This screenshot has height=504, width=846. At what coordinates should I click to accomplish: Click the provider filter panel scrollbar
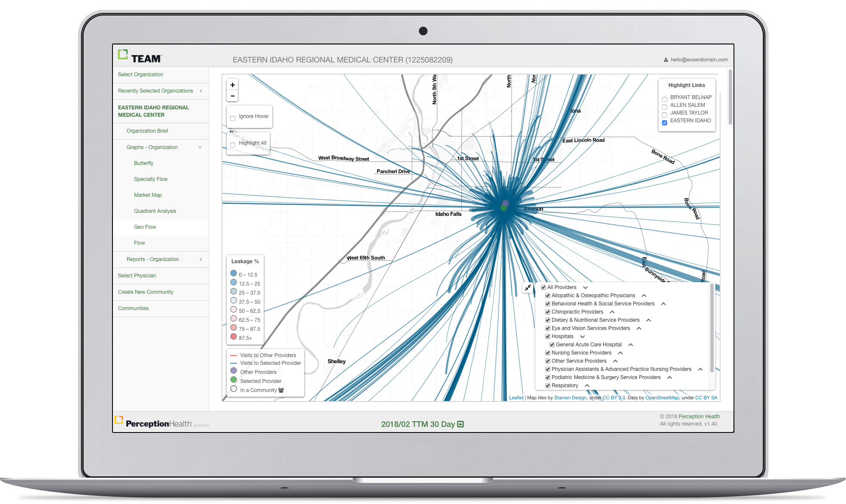tap(712, 327)
